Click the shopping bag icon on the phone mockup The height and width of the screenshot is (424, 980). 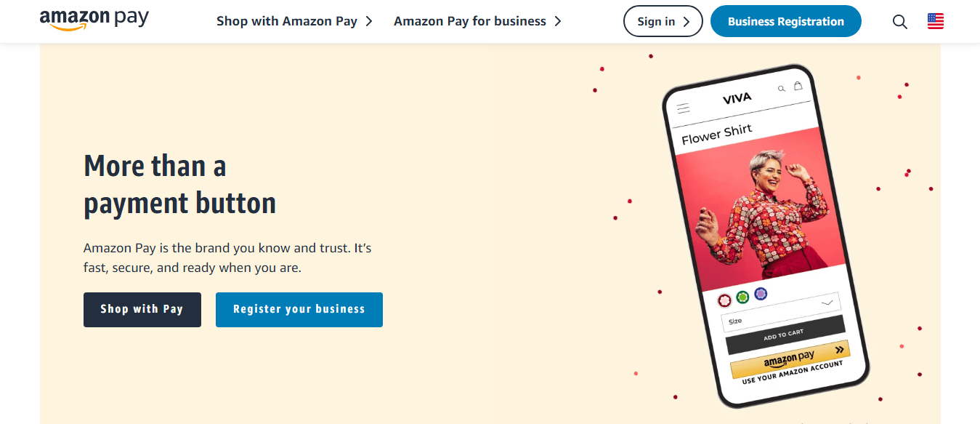798,87
